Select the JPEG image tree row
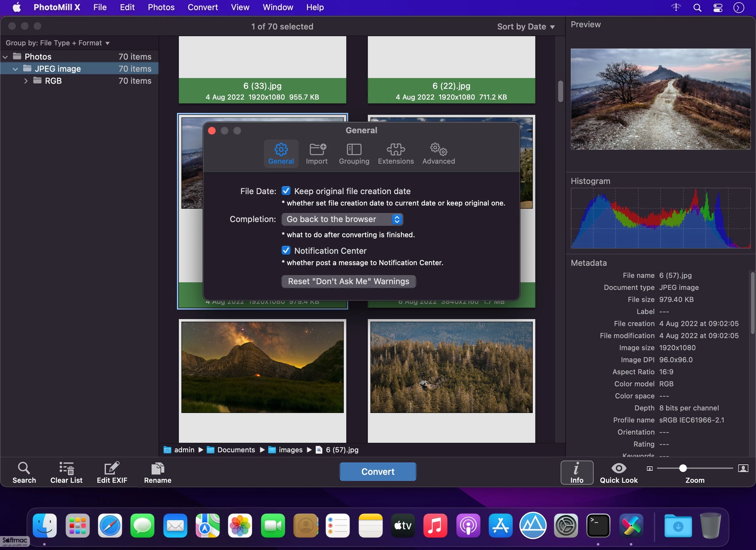The height and width of the screenshot is (550, 756). coord(79,69)
